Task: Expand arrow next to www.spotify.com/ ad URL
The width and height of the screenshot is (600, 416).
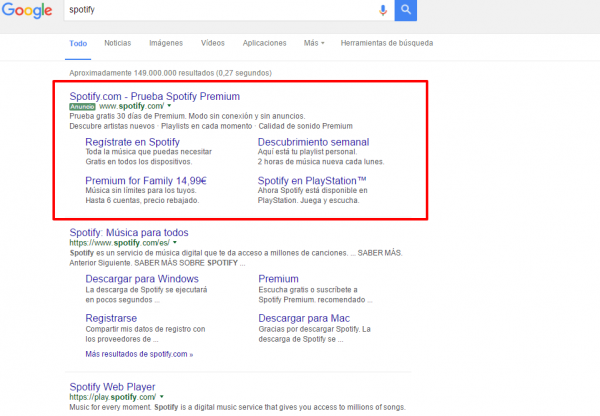Action: [169, 106]
